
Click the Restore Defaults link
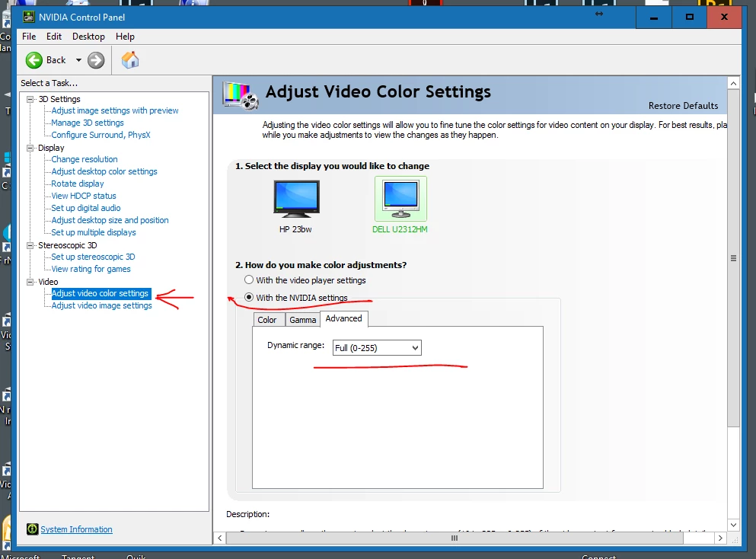click(683, 106)
